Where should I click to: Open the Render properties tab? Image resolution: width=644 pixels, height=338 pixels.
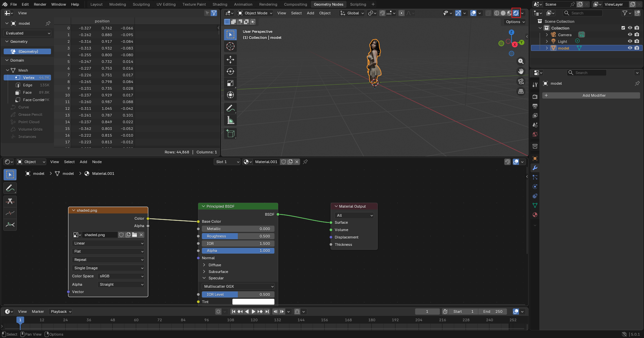click(x=535, y=96)
